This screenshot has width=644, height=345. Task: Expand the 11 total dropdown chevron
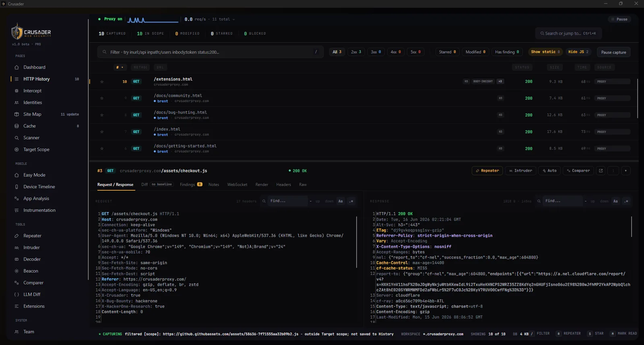pos(233,19)
